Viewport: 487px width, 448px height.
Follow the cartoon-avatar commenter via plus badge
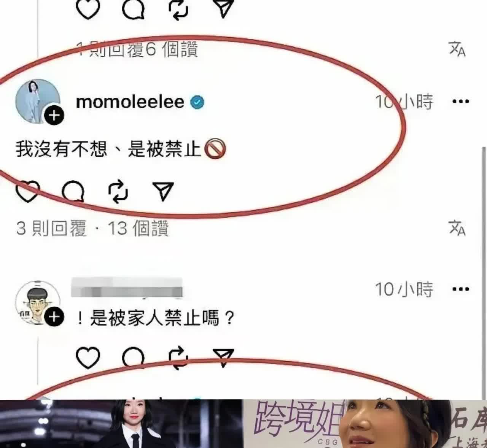[x=54, y=317]
